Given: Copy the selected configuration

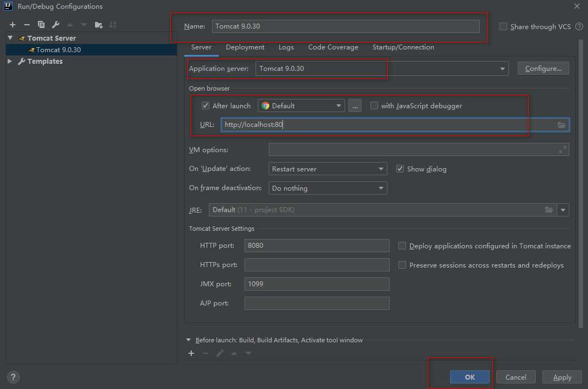Looking at the screenshot, I should pos(41,25).
